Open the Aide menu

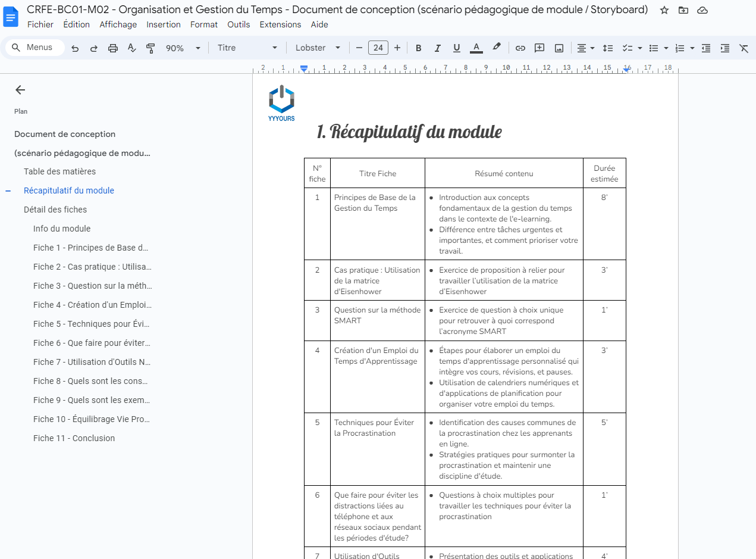[319, 24]
